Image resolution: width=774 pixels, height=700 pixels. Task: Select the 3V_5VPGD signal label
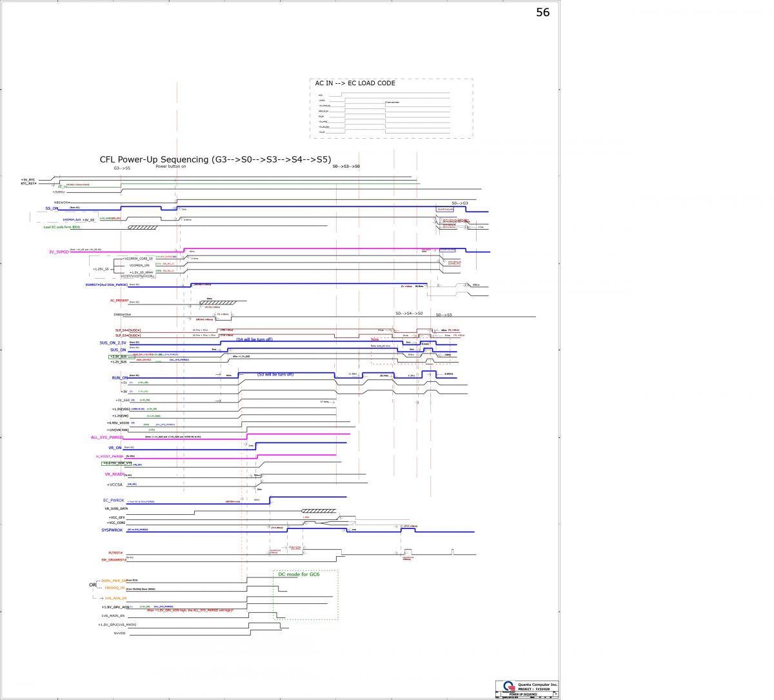[58, 252]
